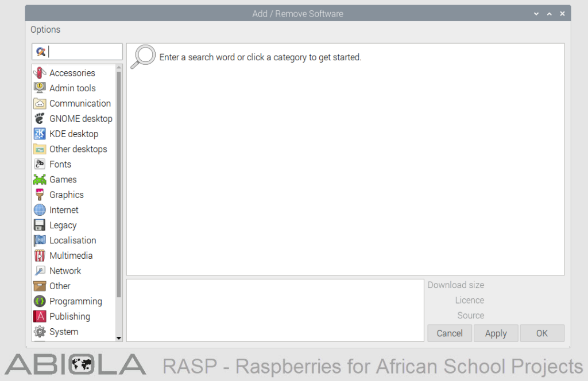Image resolution: width=588 pixels, height=381 pixels.
Task: Click the Graphics paintbrush icon
Action: coord(40,195)
